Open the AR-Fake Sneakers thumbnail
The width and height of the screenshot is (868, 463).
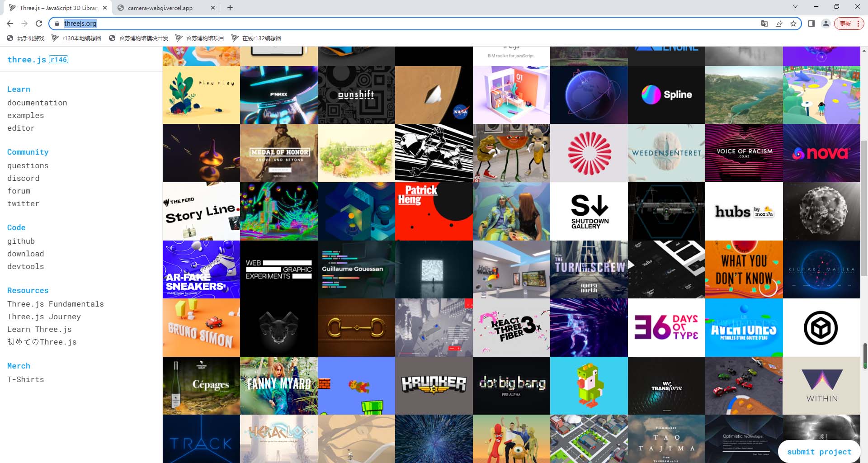(201, 269)
